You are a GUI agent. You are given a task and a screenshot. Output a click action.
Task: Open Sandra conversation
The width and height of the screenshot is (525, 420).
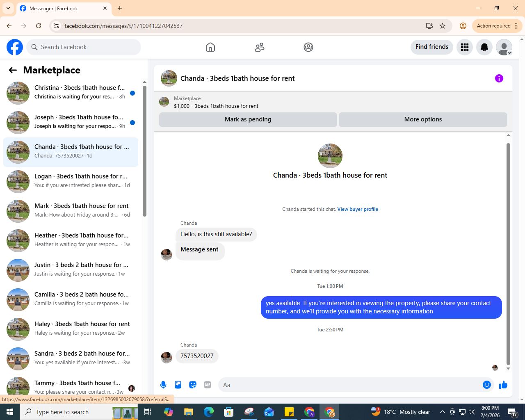coord(71,359)
